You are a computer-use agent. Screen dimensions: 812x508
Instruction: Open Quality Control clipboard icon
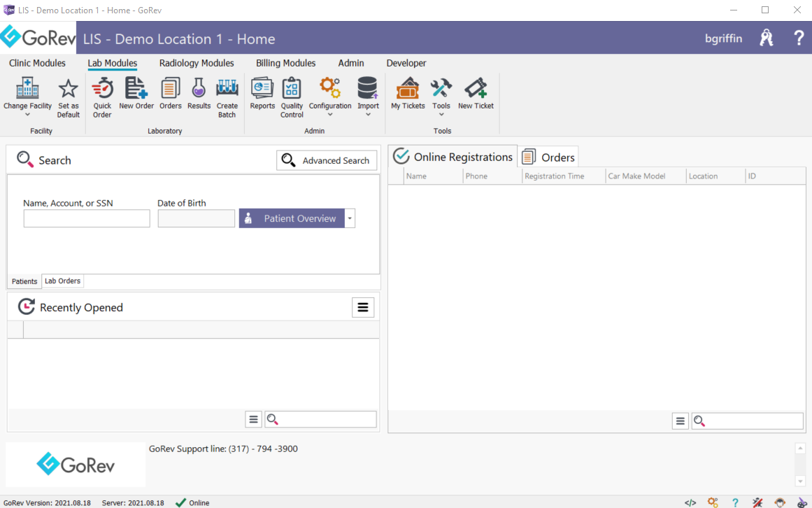click(x=292, y=89)
